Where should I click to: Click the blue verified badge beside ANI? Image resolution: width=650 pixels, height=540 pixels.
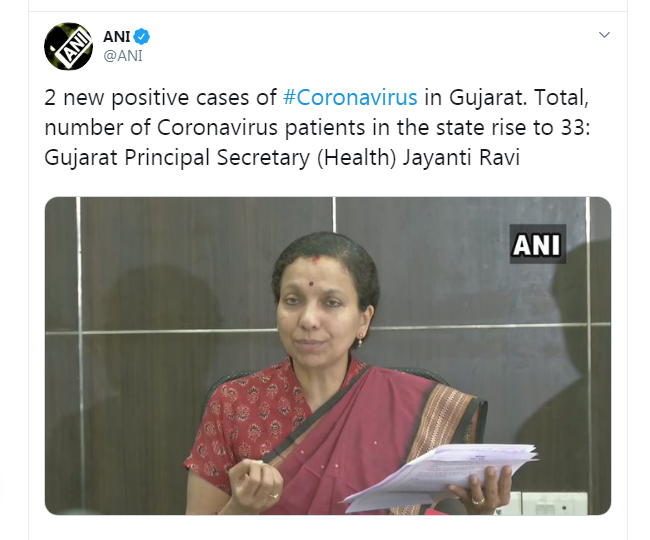click(x=142, y=36)
